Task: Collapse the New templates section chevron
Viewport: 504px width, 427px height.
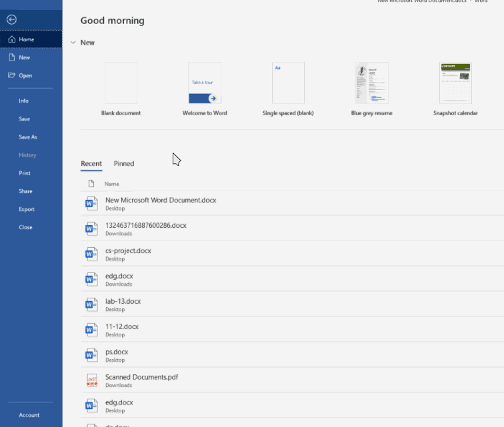Action: coord(73,43)
